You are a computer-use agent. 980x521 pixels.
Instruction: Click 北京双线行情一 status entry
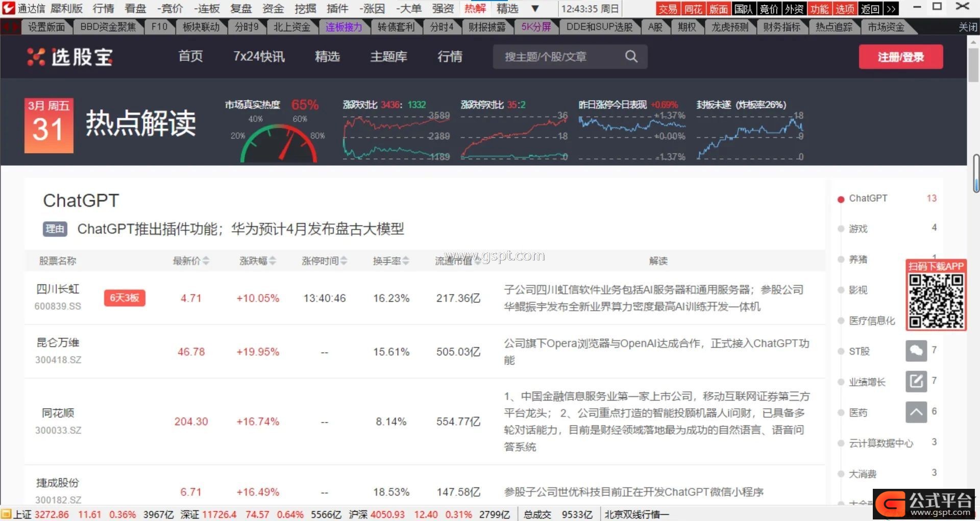coord(636,514)
